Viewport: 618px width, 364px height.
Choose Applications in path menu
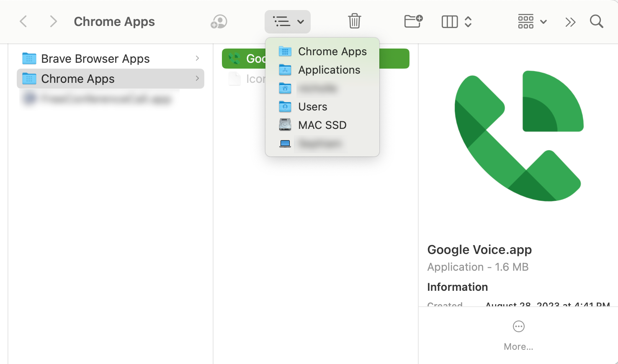tap(322, 70)
